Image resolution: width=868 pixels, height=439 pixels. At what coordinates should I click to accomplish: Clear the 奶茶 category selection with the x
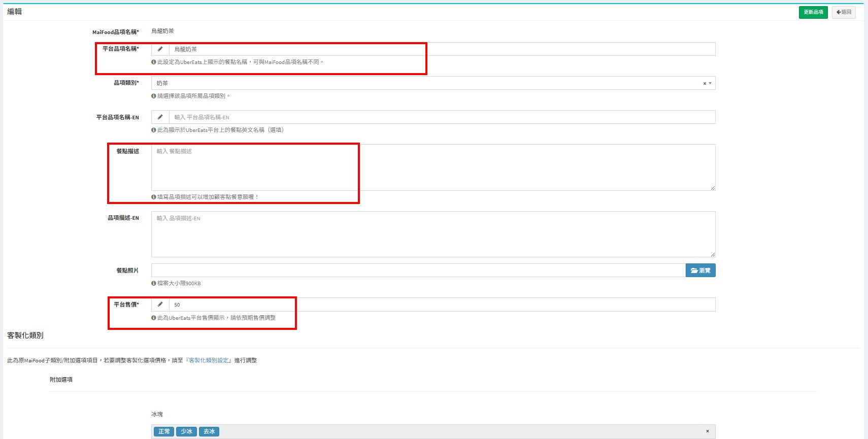704,83
